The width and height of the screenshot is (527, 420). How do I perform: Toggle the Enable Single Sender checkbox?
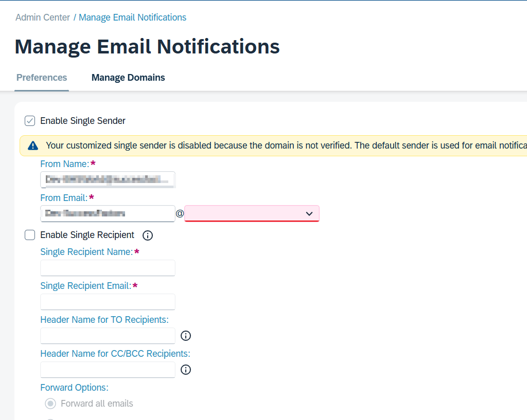point(30,121)
